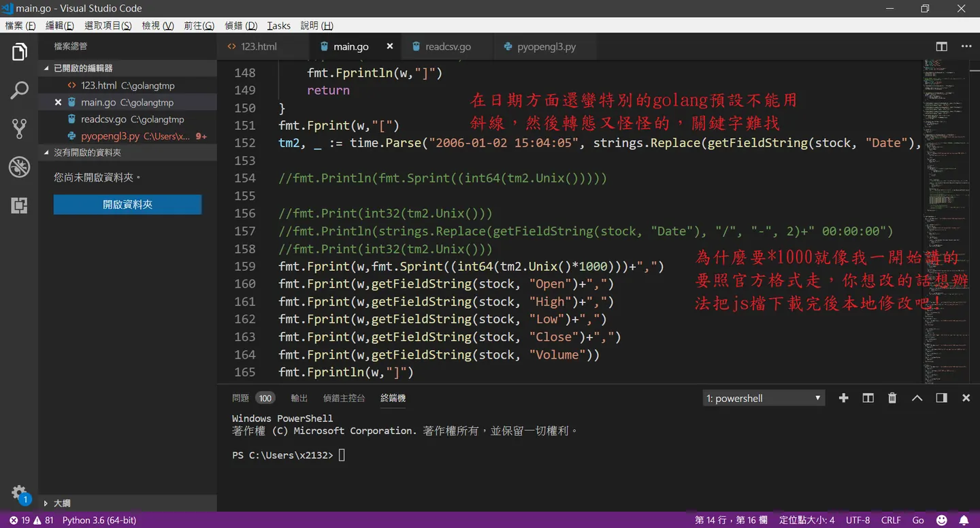Maximize the panel with up chevron

[917, 398]
